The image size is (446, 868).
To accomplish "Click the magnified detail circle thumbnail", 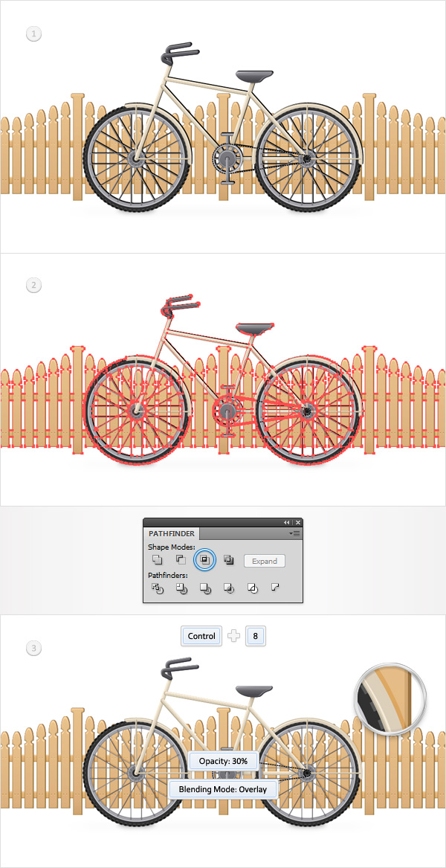I will [391, 700].
